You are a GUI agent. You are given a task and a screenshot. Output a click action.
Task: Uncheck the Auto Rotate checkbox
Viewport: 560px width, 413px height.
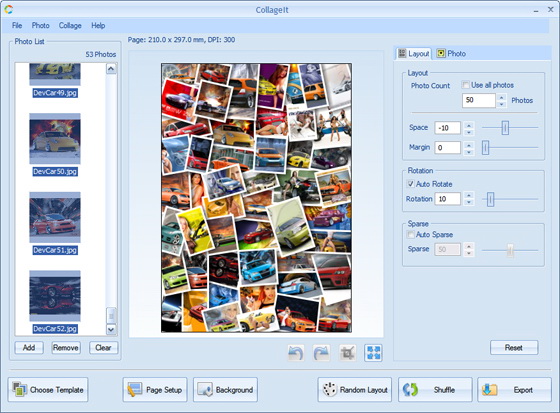tap(410, 184)
